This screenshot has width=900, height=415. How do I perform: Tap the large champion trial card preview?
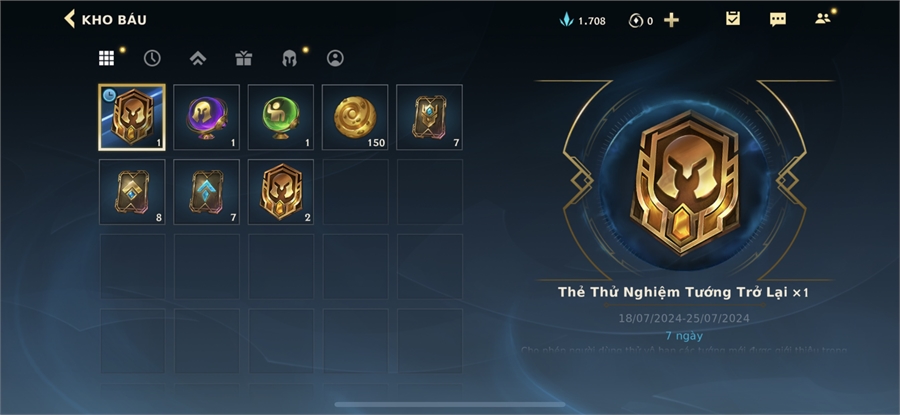684,181
